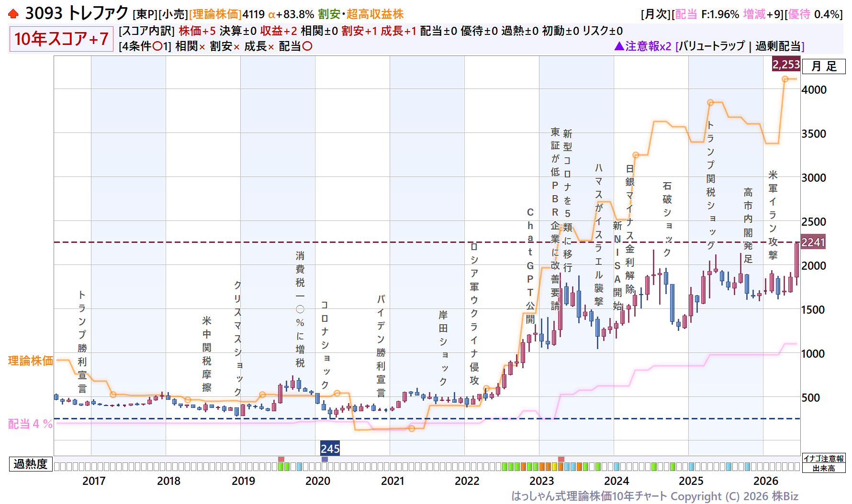Screen dimensions: 852x504
Task: Click the イナゴ注意報 label
Action: tap(824, 459)
